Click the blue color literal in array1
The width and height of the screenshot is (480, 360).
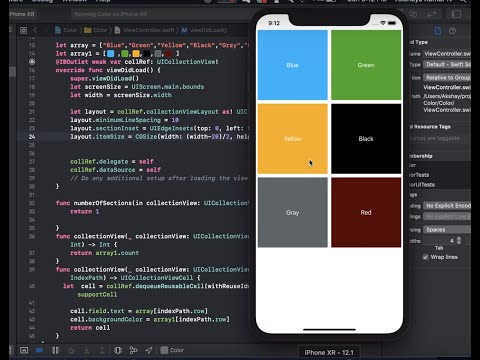pos(111,53)
